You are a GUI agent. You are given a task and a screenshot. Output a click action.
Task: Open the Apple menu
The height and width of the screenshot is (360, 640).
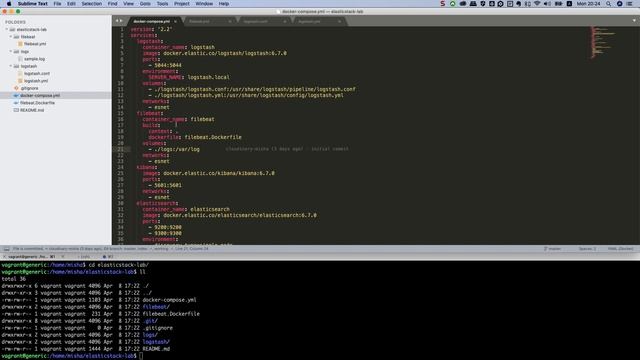click(9, 4)
